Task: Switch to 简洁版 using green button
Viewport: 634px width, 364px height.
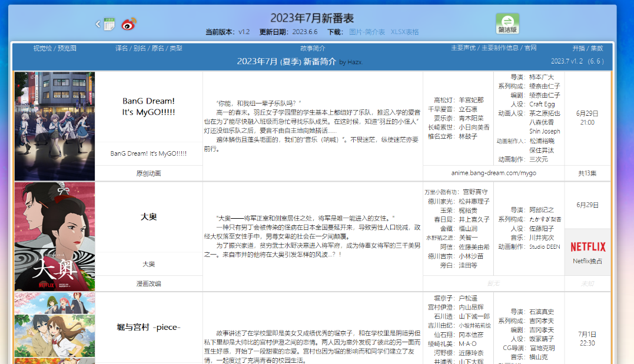Action: click(x=507, y=24)
